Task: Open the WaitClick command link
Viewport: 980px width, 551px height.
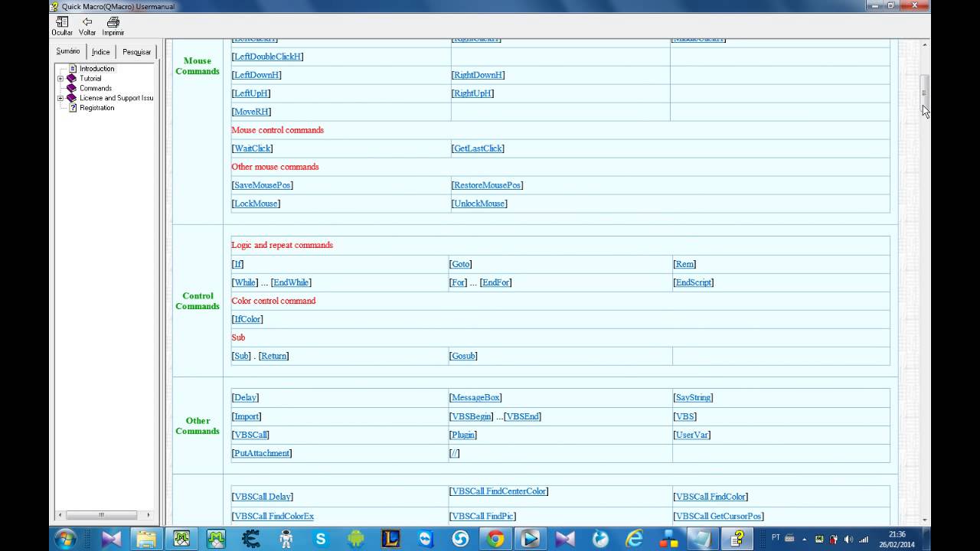Action: 252,148
